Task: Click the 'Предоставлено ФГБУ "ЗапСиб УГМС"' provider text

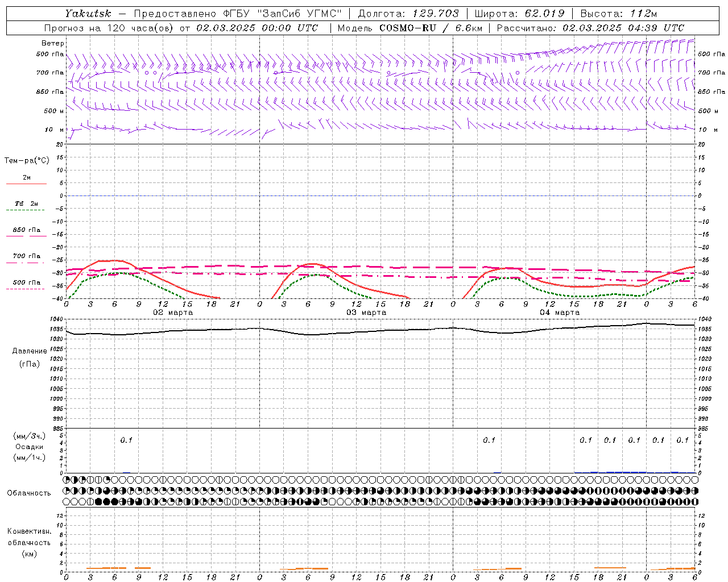Action: coord(238,13)
